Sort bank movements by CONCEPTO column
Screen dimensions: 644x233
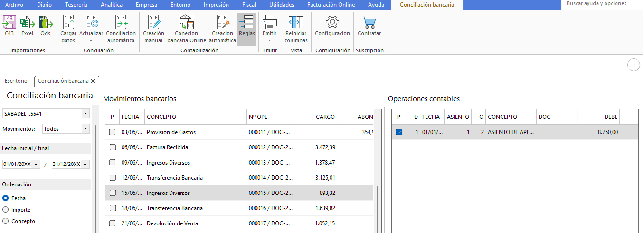(x=195, y=116)
